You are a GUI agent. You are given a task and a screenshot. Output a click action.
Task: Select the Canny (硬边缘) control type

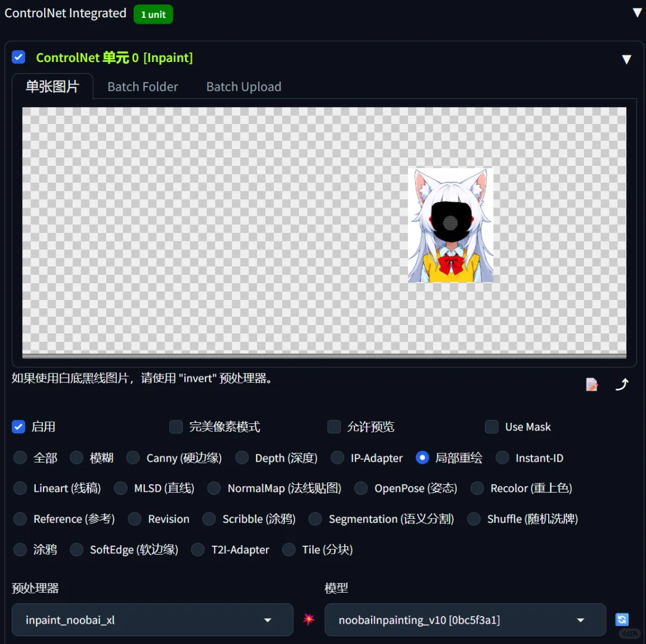[132, 457]
